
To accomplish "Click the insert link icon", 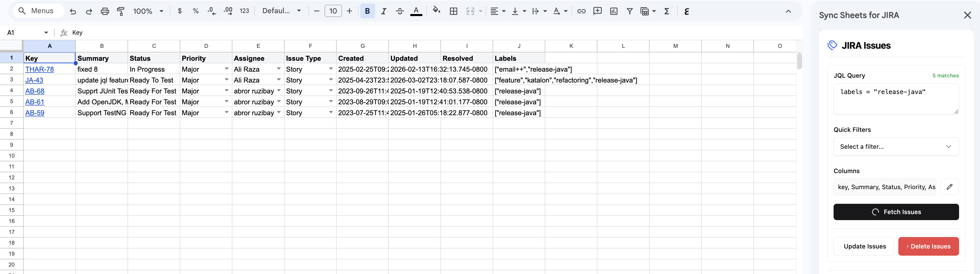I will [581, 11].
